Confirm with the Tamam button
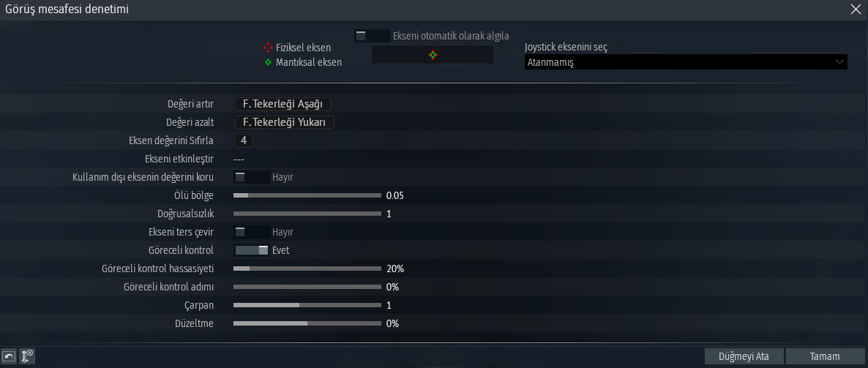868x368 pixels. pyautogui.click(x=824, y=356)
